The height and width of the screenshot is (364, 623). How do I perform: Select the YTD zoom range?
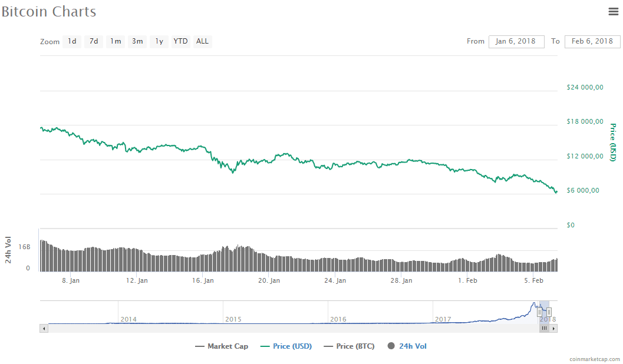(x=181, y=41)
